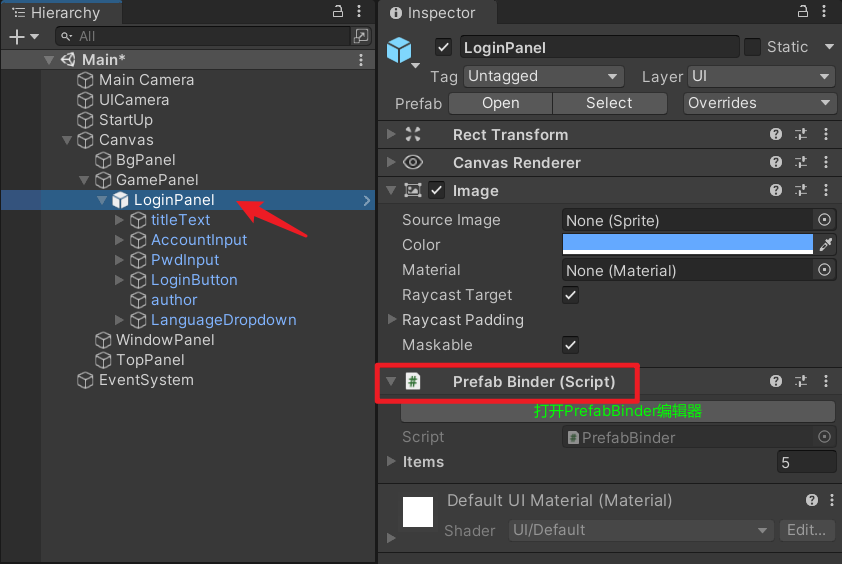
Task: Expand the Items list foldout
Action: coord(391,461)
